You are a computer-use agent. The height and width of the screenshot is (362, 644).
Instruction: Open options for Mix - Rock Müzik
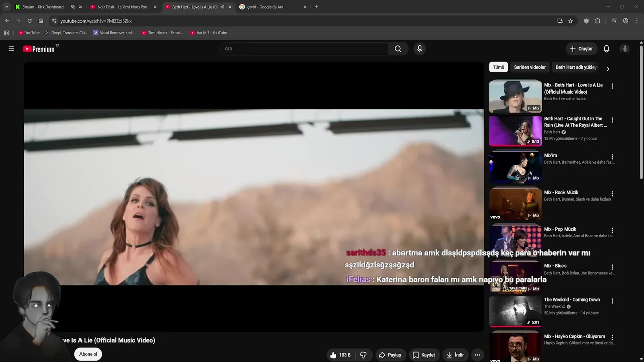(x=612, y=194)
